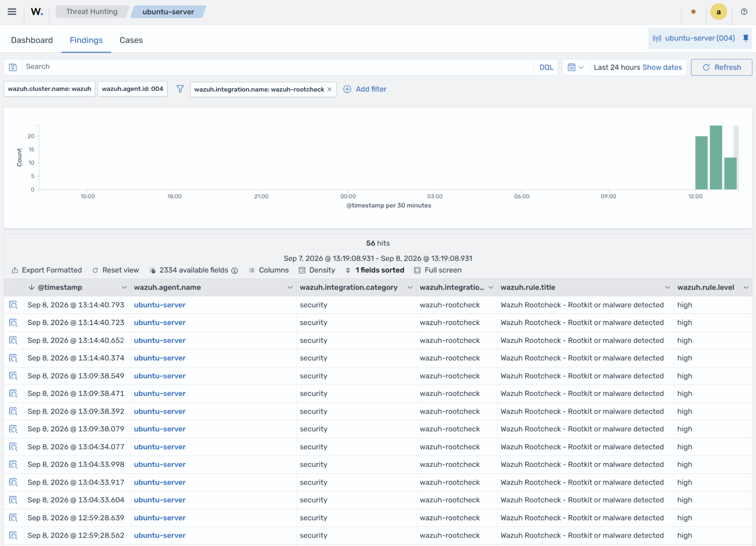Open the 1 fields sorted menu
756x546 pixels.
click(x=374, y=270)
